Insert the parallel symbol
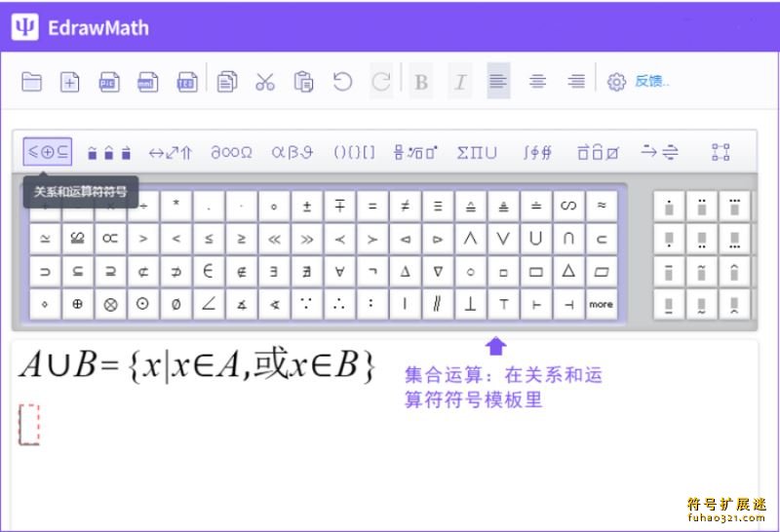 click(x=438, y=304)
